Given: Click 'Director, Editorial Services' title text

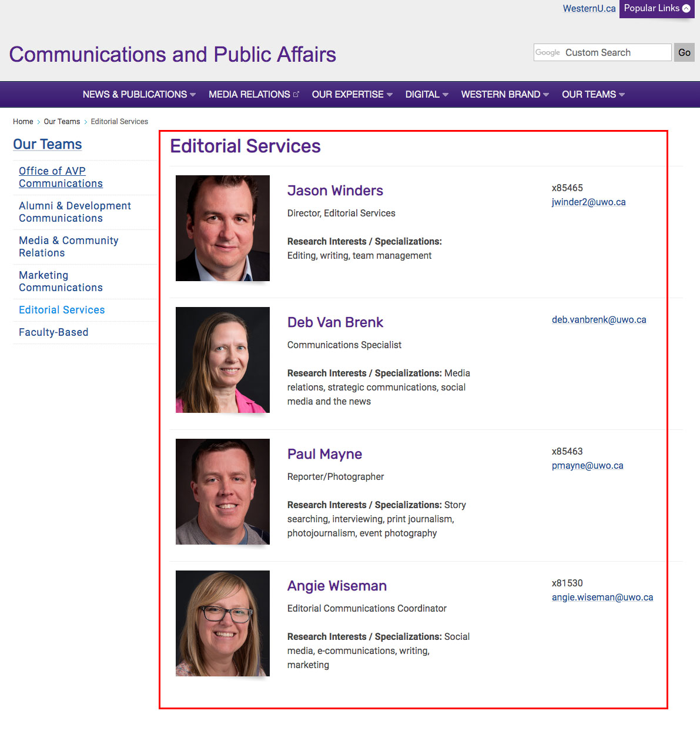Looking at the screenshot, I should click(x=341, y=213).
